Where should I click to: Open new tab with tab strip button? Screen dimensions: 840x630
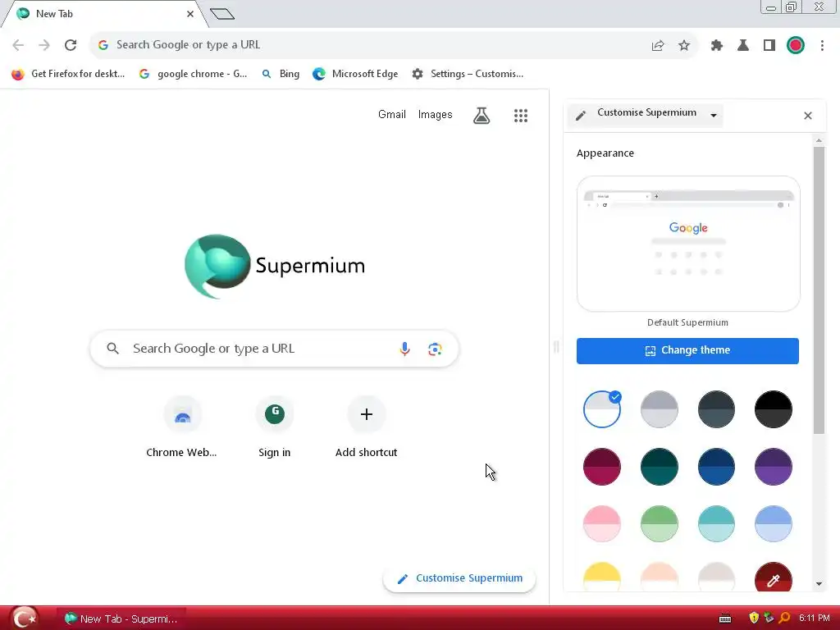pos(222,14)
